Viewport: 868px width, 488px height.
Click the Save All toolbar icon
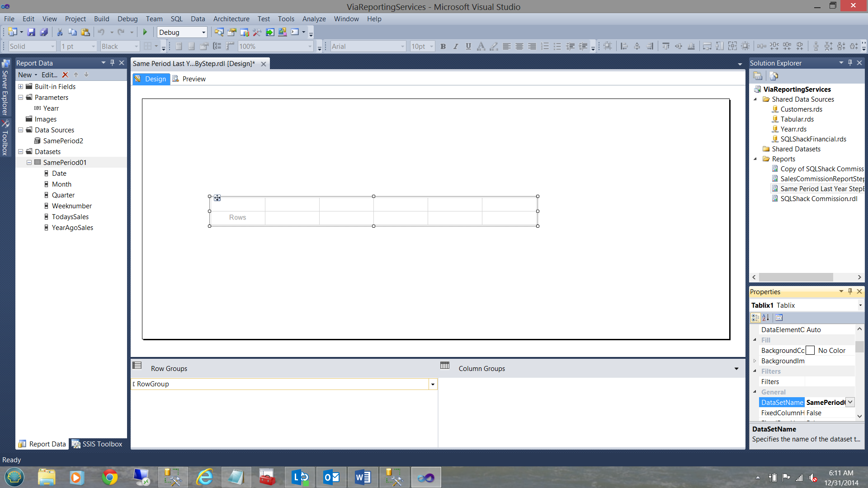click(x=44, y=32)
